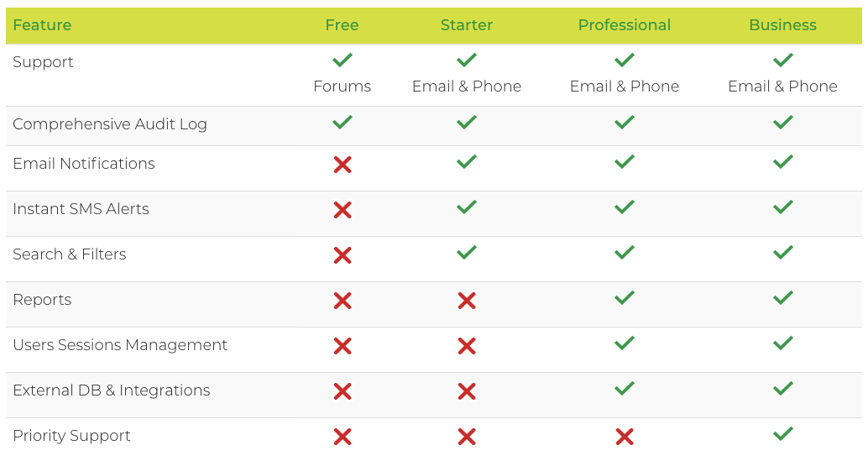Click the red X for Starter Users Sessions Management
Screen dimensions: 868x461
pyautogui.click(x=467, y=346)
